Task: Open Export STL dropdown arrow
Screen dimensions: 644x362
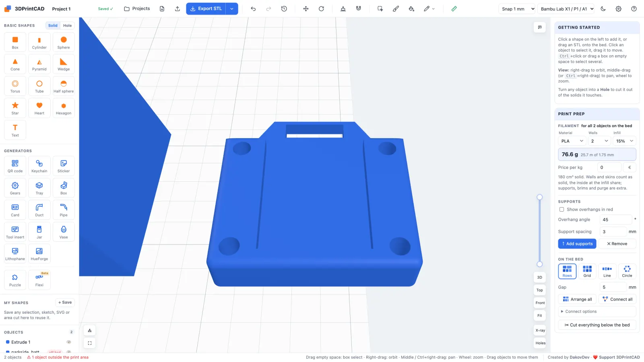Action: click(x=232, y=9)
